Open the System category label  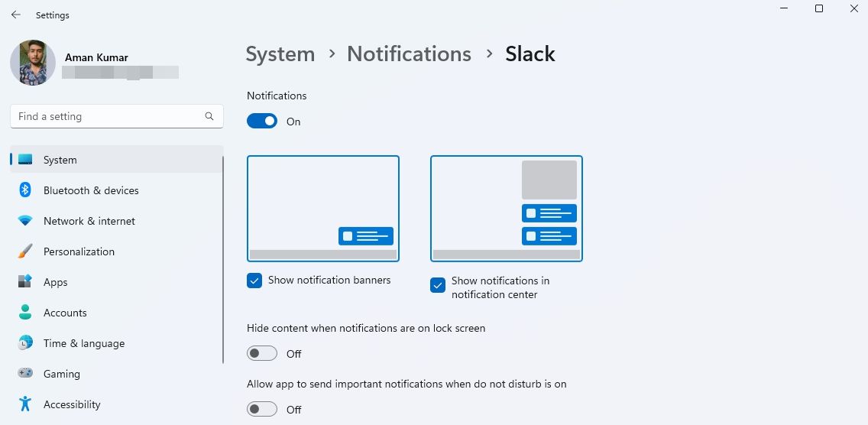click(x=60, y=160)
